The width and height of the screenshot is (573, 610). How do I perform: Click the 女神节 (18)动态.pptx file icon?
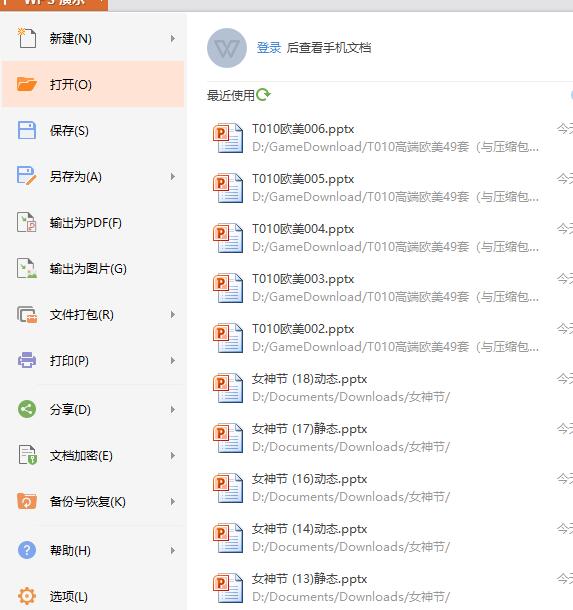coord(228,388)
